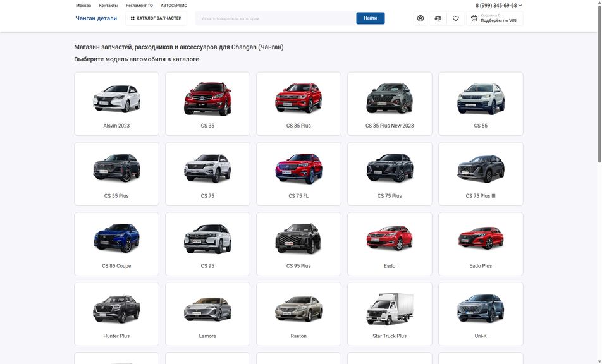Click the Eado Plus label

tap(481, 266)
